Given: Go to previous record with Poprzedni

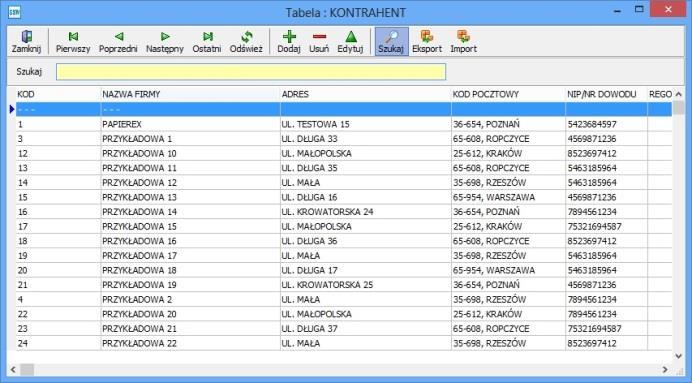Looking at the screenshot, I should pos(118,42).
